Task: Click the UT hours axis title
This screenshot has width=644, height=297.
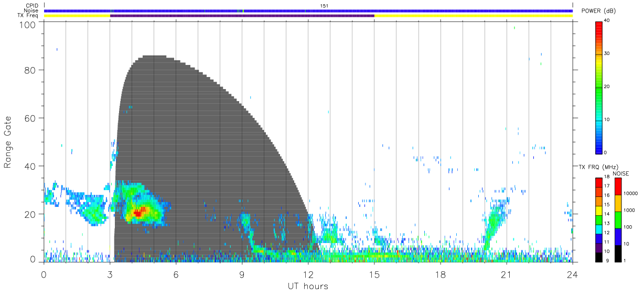Action: point(308,286)
